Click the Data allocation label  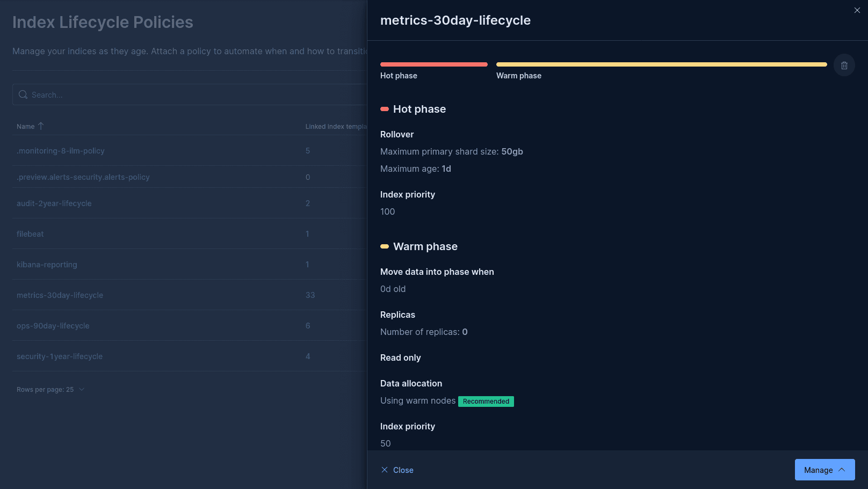click(x=411, y=383)
